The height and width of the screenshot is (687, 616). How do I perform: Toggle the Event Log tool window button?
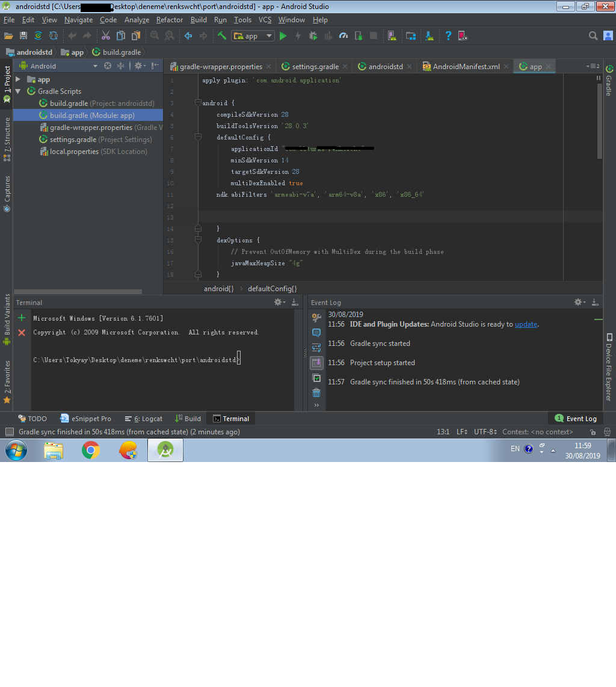(575, 419)
